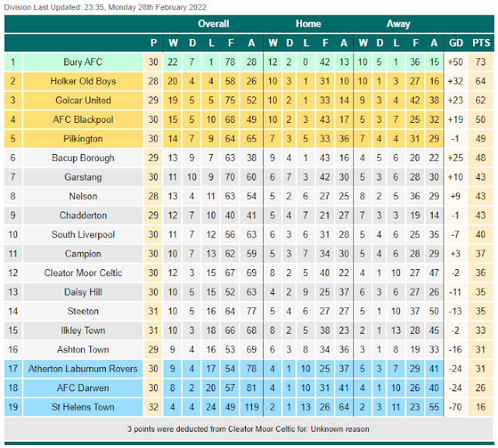Click Pilkington's 49 points cell
The image size is (498, 448).
(x=481, y=138)
